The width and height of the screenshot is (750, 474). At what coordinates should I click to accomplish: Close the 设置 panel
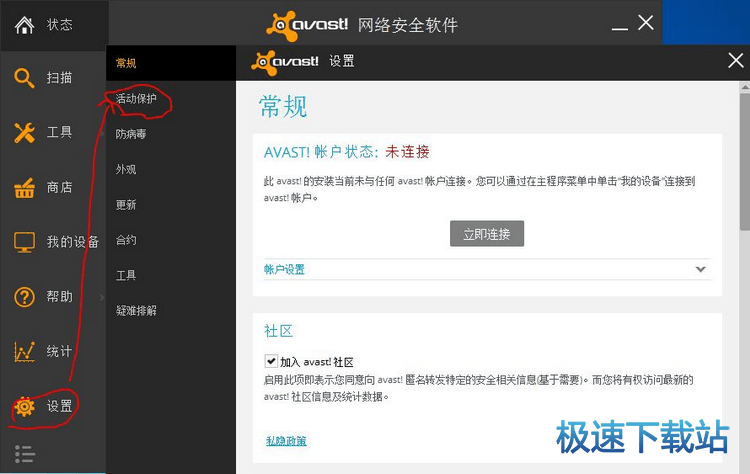tap(736, 61)
